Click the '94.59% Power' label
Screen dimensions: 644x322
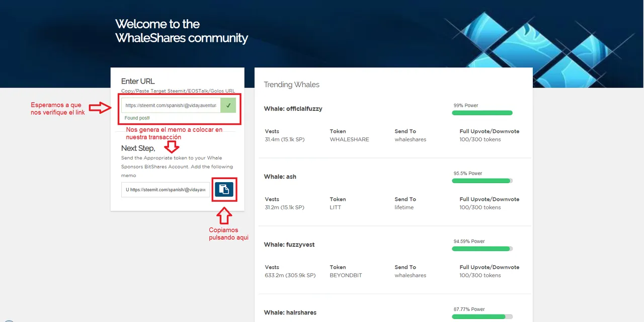tap(469, 241)
